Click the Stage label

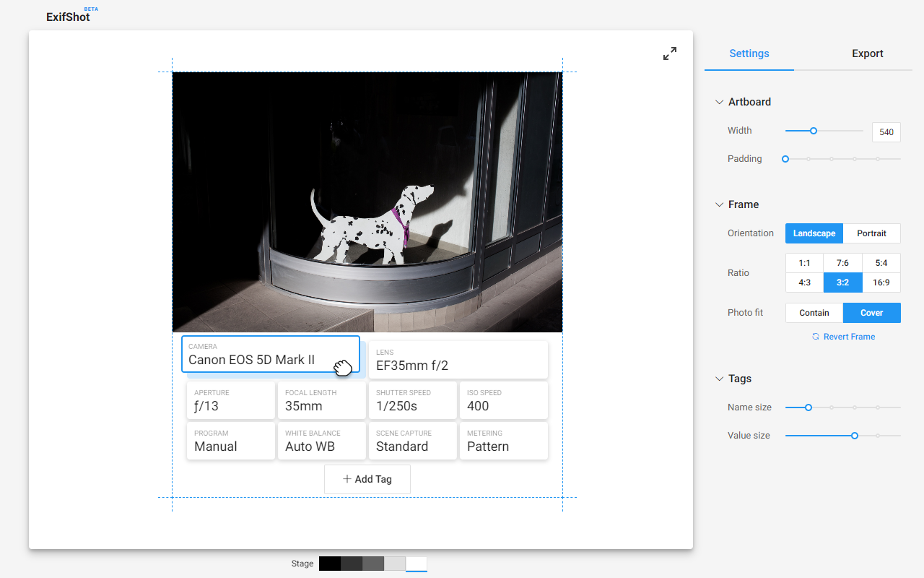click(x=302, y=564)
